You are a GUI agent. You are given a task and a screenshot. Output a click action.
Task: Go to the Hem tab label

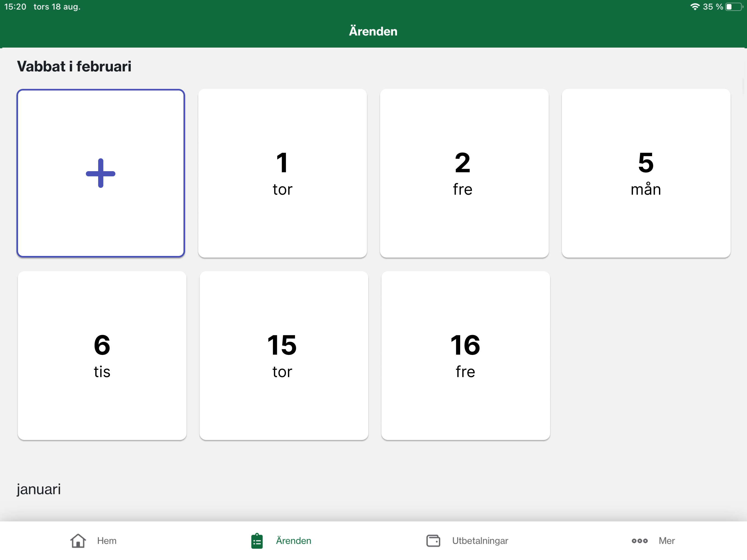click(107, 540)
